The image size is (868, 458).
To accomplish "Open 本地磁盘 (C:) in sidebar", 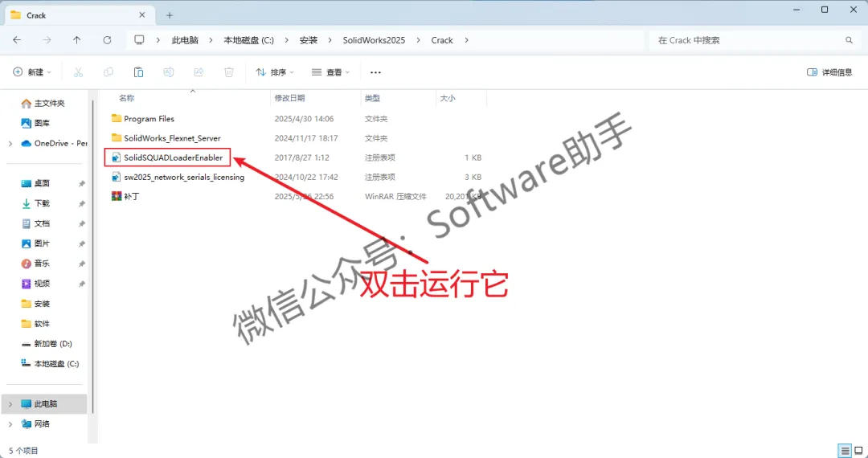I will (x=49, y=364).
